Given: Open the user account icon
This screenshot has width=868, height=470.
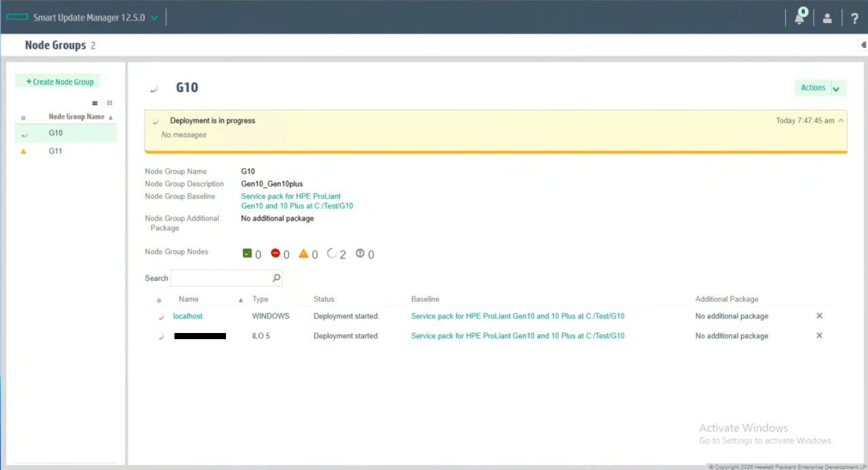Looking at the screenshot, I should 827,18.
